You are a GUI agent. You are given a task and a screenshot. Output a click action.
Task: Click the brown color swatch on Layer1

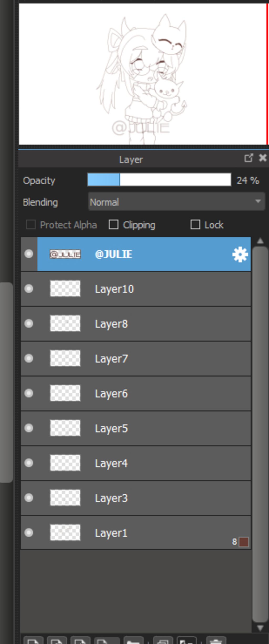(244, 542)
